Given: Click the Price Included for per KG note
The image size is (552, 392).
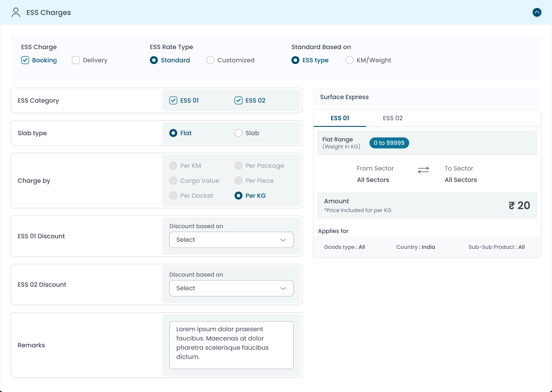Looking at the screenshot, I should pyautogui.click(x=358, y=210).
